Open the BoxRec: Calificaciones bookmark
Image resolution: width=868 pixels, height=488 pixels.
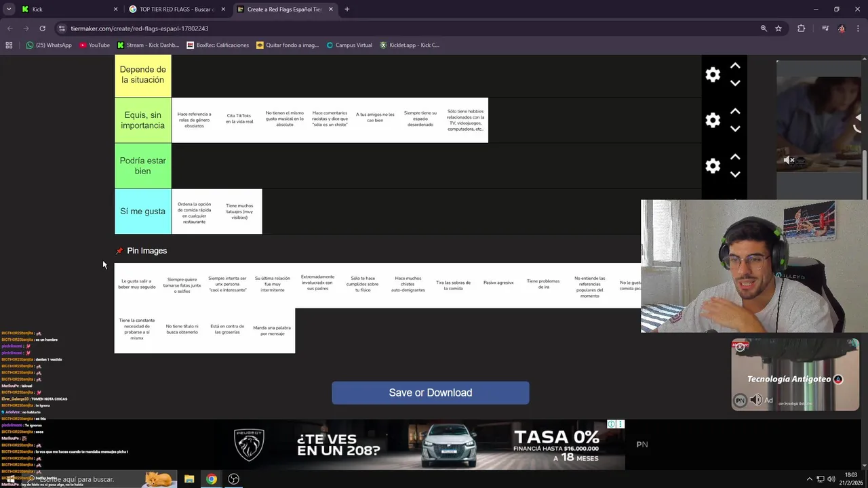(x=218, y=45)
